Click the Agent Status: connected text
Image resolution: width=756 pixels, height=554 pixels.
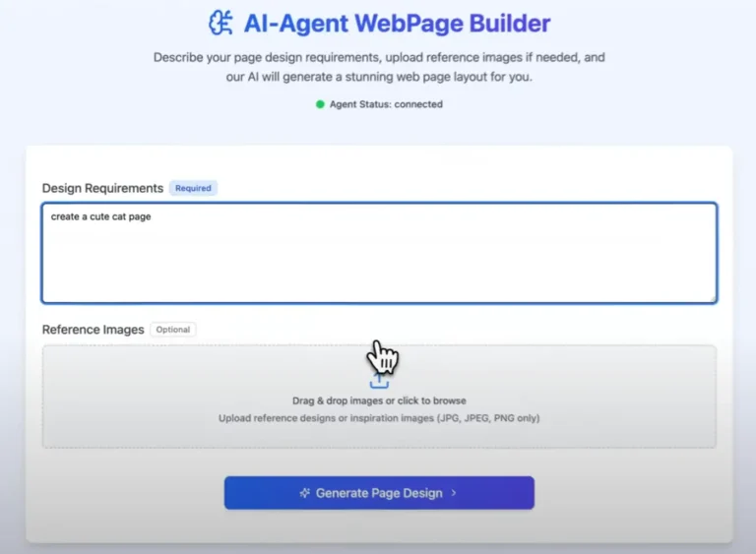tap(386, 104)
